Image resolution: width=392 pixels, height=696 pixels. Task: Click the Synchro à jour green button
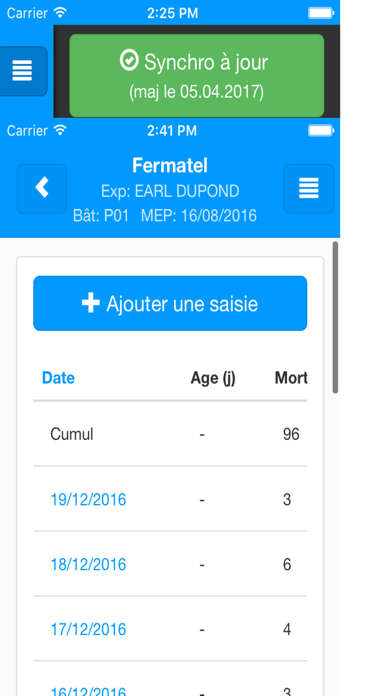[197, 75]
